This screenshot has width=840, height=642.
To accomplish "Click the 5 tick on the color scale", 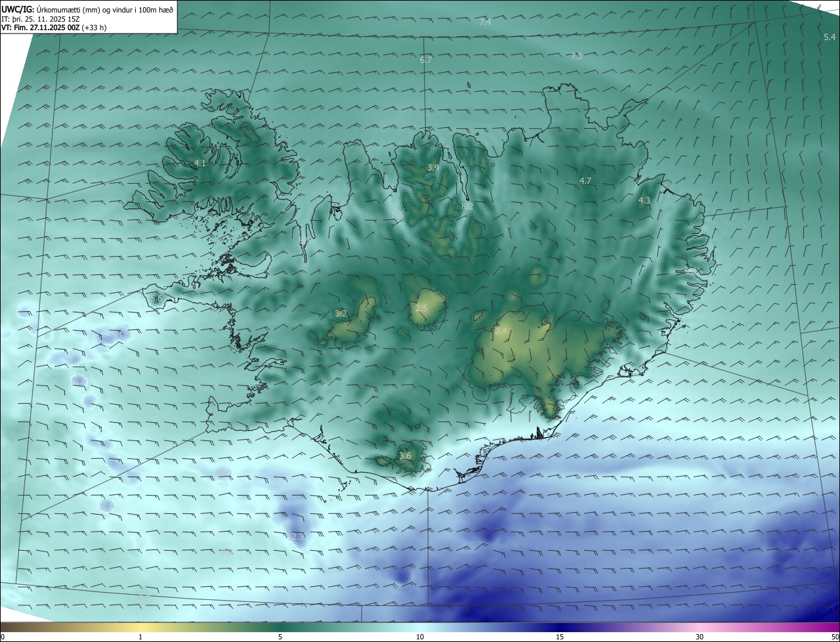I will click(280, 637).
